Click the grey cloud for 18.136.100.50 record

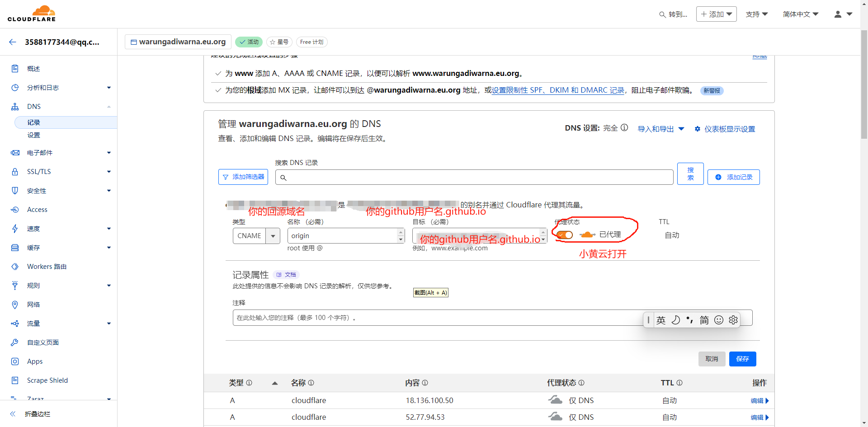click(x=555, y=400)
